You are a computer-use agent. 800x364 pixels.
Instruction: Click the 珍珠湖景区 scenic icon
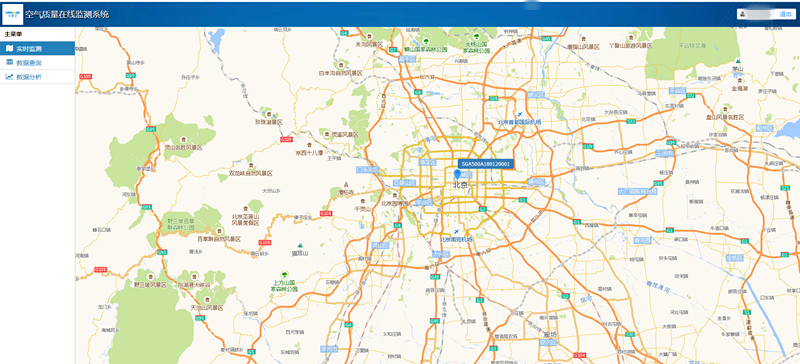[x=268, y=114]
